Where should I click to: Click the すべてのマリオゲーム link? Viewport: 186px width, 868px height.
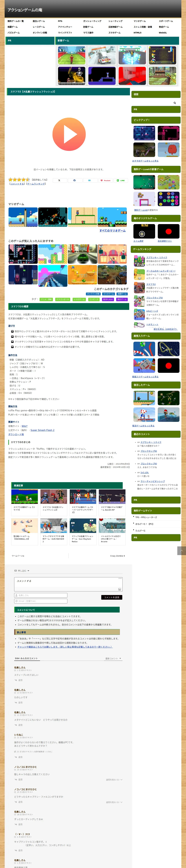tap(112, 230)
